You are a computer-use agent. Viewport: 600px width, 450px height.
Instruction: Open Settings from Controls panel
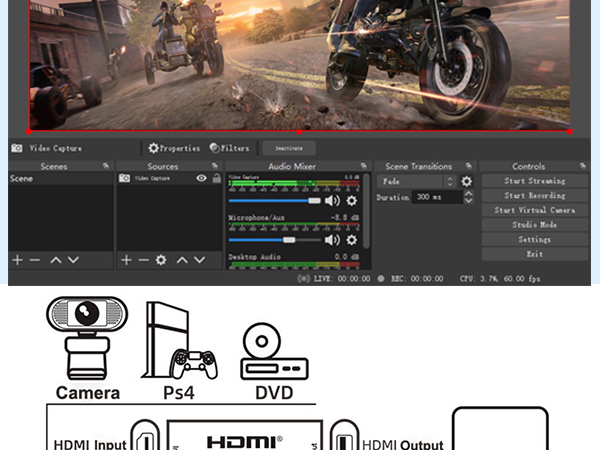535,240
